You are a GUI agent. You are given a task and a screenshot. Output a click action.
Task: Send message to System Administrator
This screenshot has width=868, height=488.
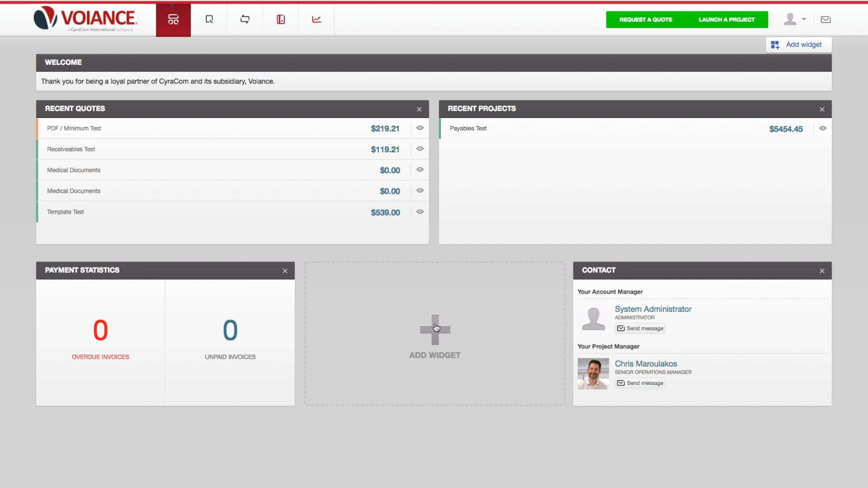click(x=640, y=328)
